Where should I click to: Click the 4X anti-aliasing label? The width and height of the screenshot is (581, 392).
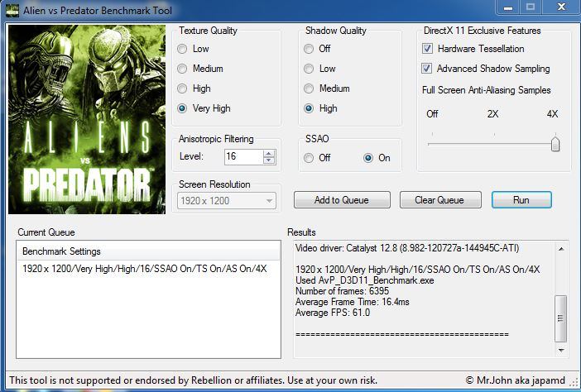point(552,114)
